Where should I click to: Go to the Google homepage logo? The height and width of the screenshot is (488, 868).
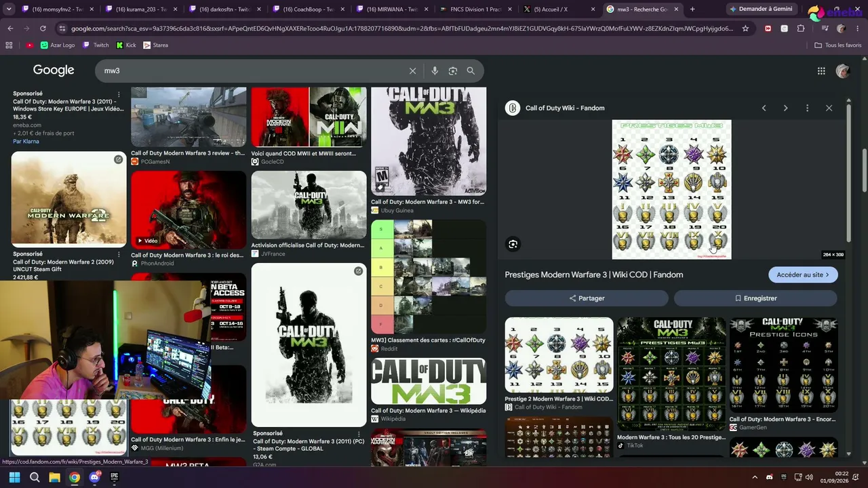54,70
